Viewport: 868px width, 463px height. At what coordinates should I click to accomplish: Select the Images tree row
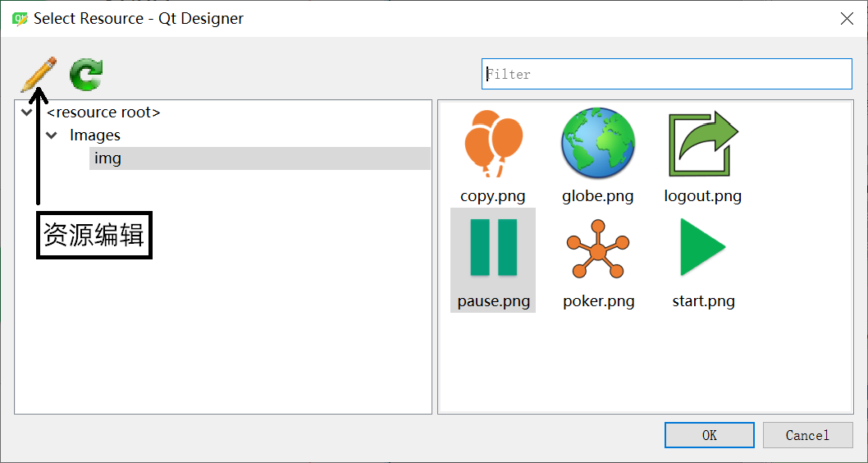point(94,135)
